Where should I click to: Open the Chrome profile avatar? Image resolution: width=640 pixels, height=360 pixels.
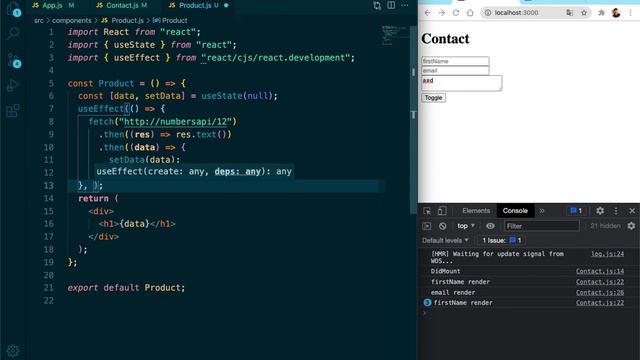click(x=616, y=13)
